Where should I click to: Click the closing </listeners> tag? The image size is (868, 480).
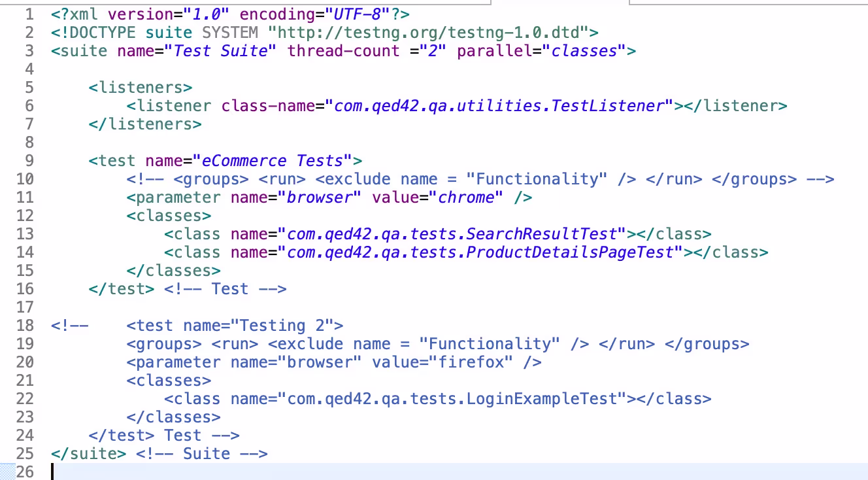click(145, 124)
